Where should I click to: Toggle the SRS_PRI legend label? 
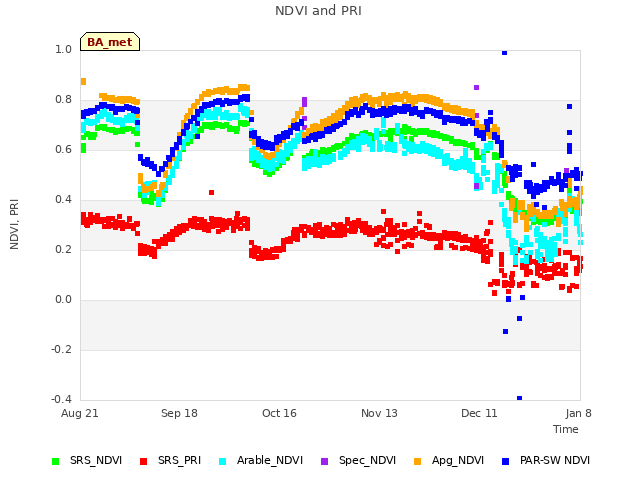[x=180, y=460]
